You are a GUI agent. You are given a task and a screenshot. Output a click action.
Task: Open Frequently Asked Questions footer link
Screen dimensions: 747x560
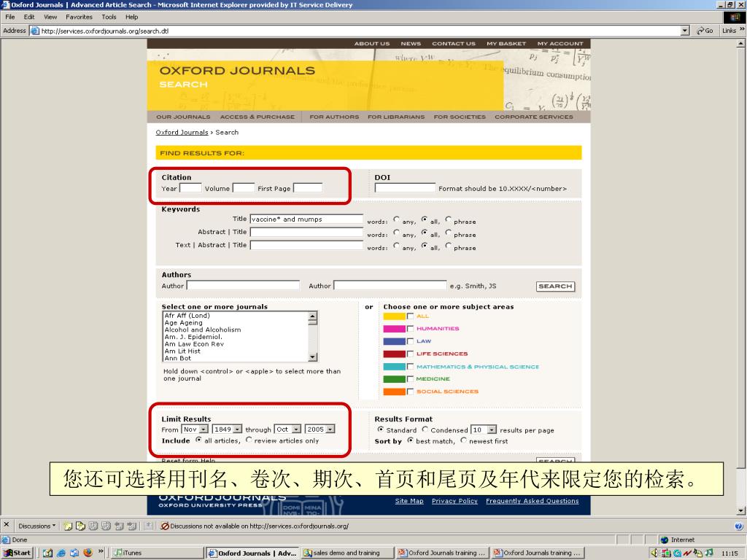pos(532,501)
